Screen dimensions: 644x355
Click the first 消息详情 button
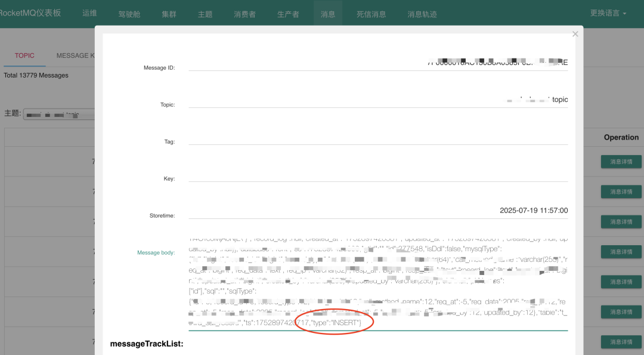[x=621, y=162]
